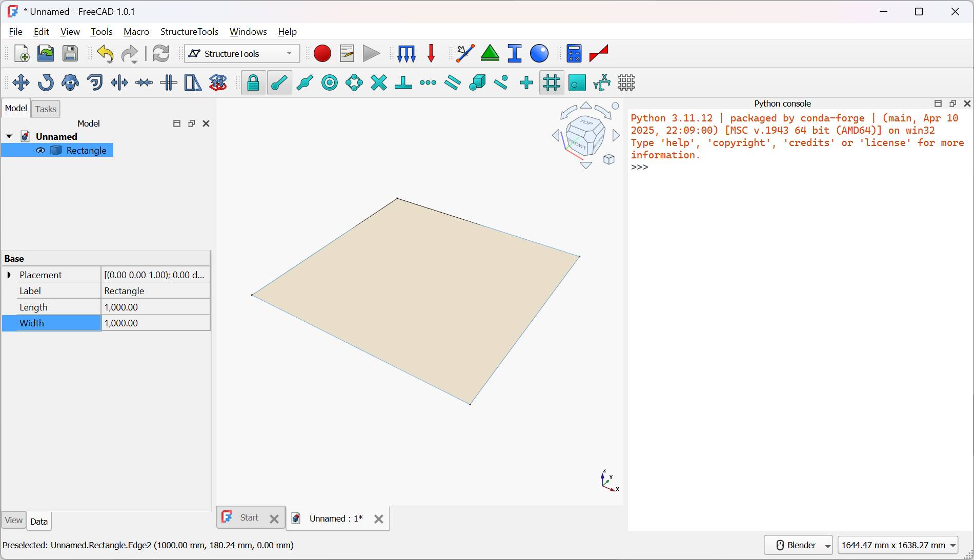Close the Unnamed : 1* tab
Viewport: 974px width, 560px height.
(379, 519)
